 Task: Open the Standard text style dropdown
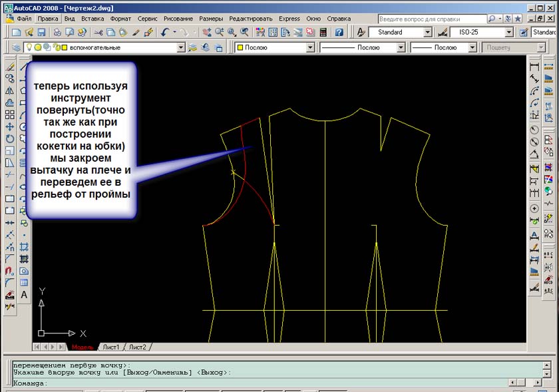[428, 32]
